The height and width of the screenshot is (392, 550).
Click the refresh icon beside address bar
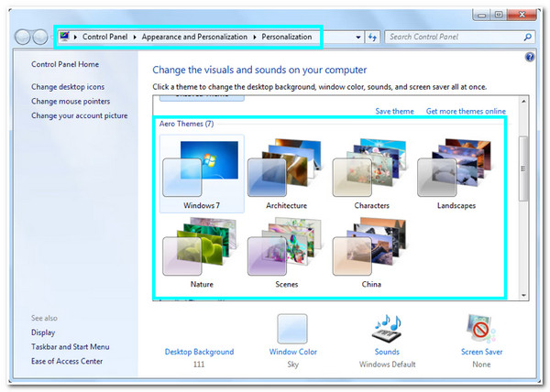coord(372,37)
